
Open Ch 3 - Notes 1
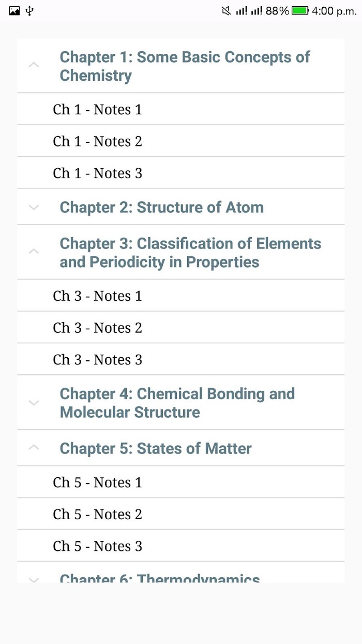tap(181, 296)
